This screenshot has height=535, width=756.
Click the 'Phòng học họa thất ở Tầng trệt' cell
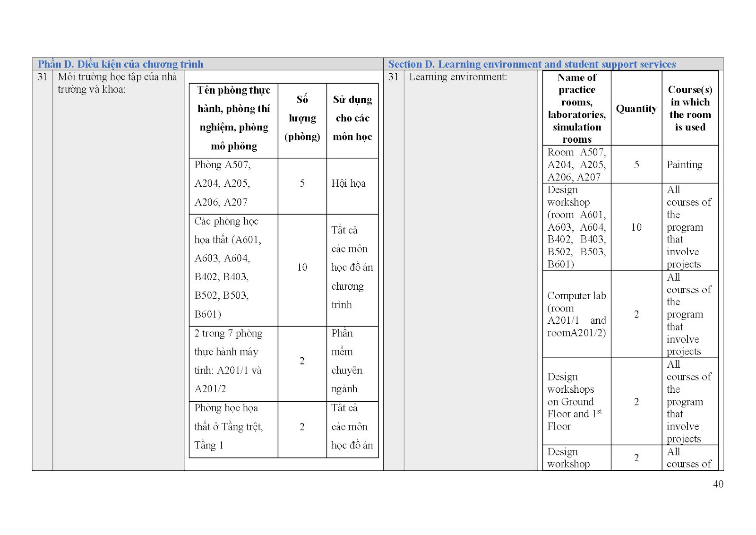pyautogui.click(x=228, y=427)
